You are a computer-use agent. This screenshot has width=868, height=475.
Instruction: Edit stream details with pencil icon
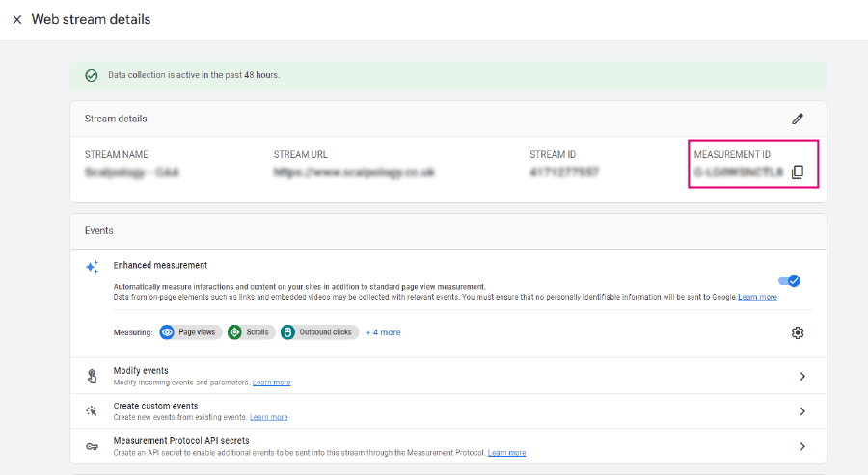(x=798, y=119)
